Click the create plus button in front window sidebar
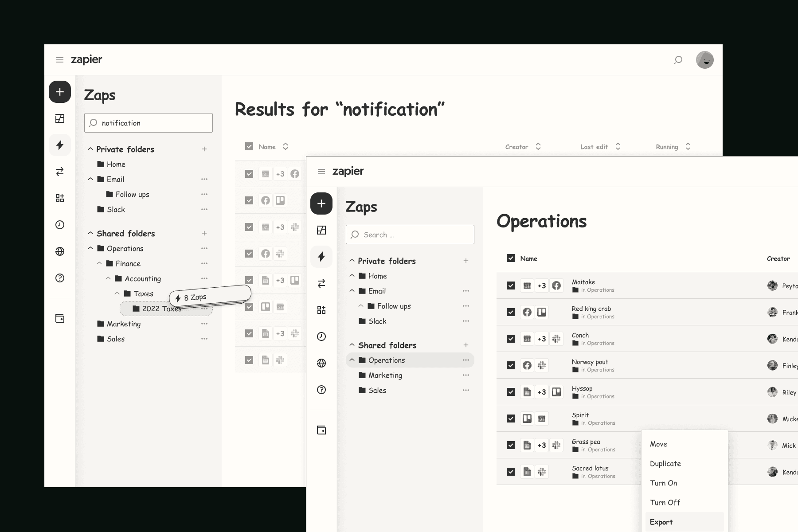Screen dimensions: 798x532 pos(321,203)
